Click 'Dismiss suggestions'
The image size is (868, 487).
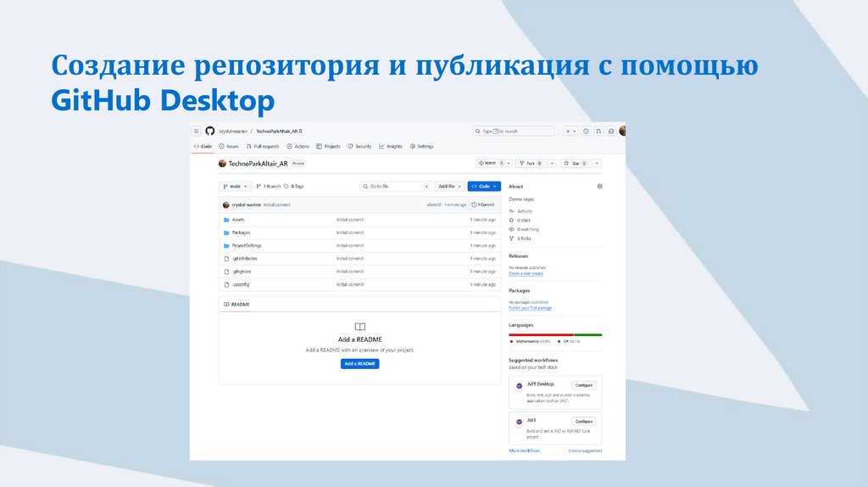585,451
